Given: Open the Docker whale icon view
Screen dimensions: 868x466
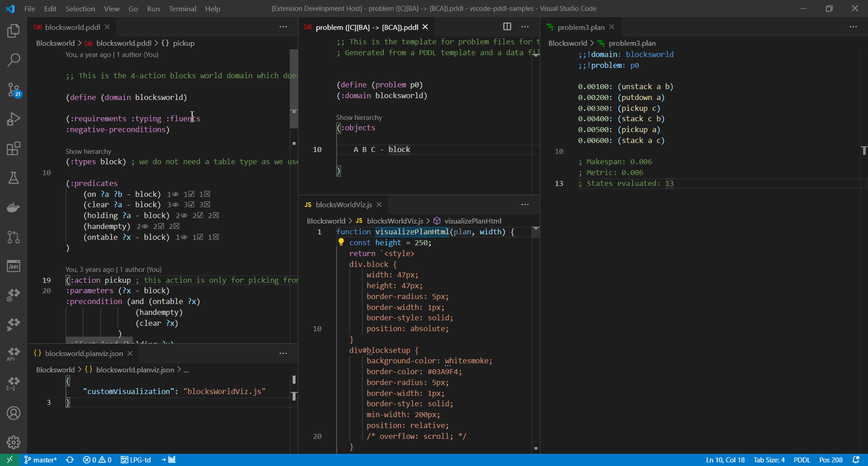Looking at the screenshot, I should coord(14,207).
